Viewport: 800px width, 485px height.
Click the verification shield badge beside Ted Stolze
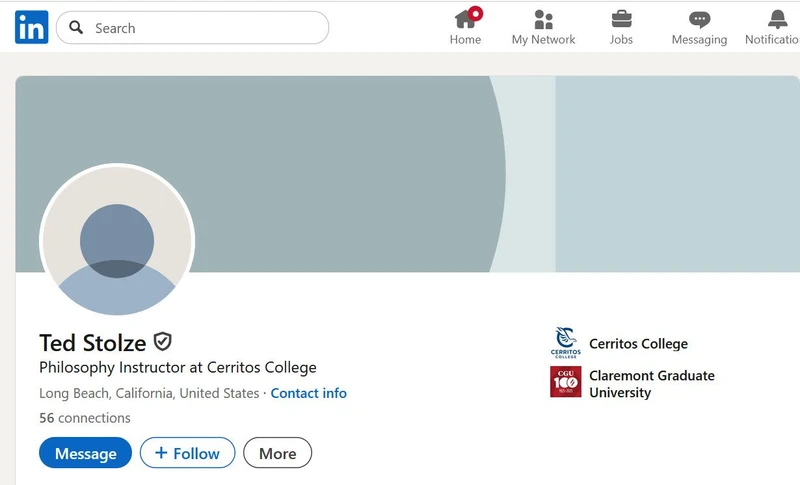pos(163,341)
